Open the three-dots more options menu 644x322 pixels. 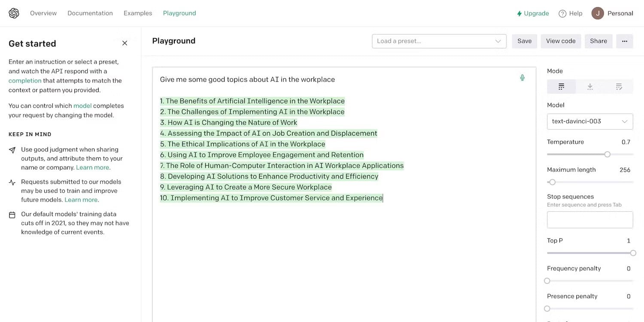coord(625,41)
